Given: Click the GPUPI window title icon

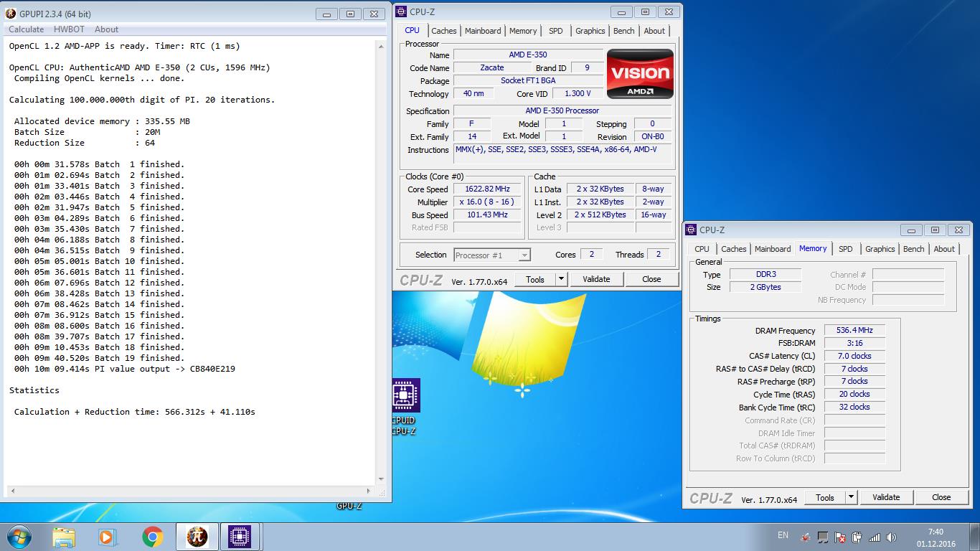Looking at the screenshot, I should [x=11, y=14].
